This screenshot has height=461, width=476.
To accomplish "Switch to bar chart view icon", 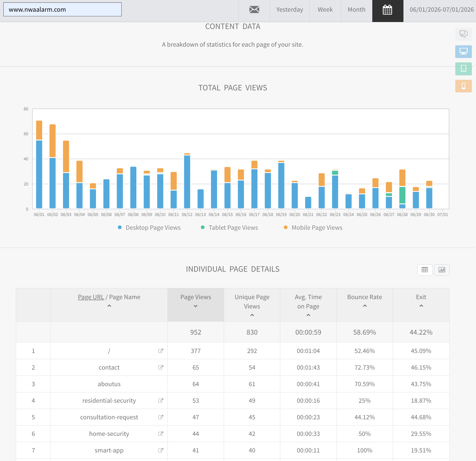I will [x=442, y=270].
